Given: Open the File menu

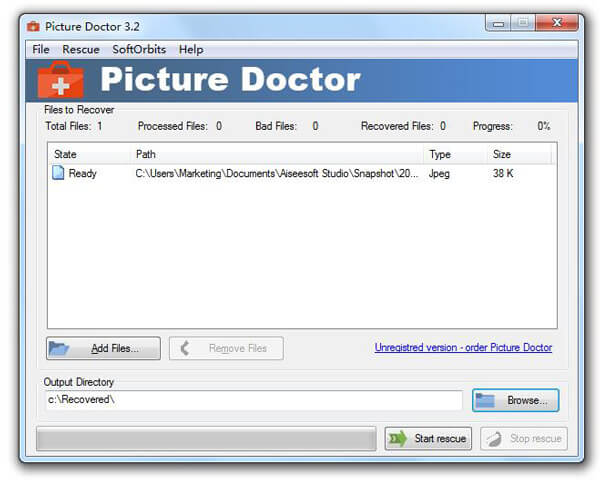Looking at the screenshot, I should point(41,49).
